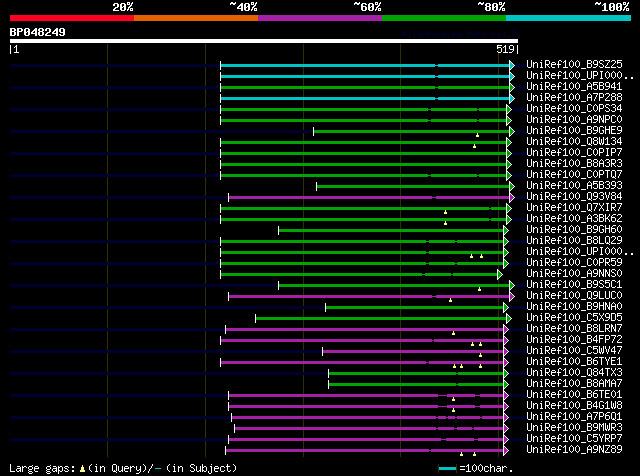Screen dimensions: 640x476
Task: Select the UniRef100_B8LRN7 label
Action: click(574, 329)
